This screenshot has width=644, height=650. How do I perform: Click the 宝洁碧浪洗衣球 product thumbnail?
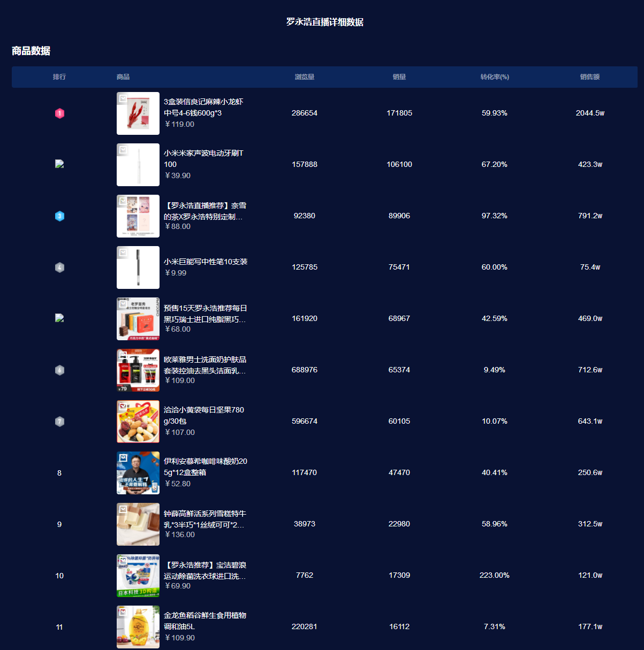point(138,576)
